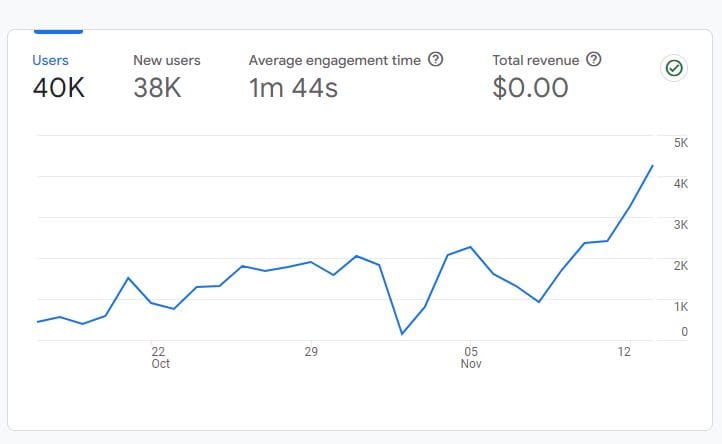722x444 pixels.
Task: Click the 1m 44s engagement value
Action: [x=293, y=88]
